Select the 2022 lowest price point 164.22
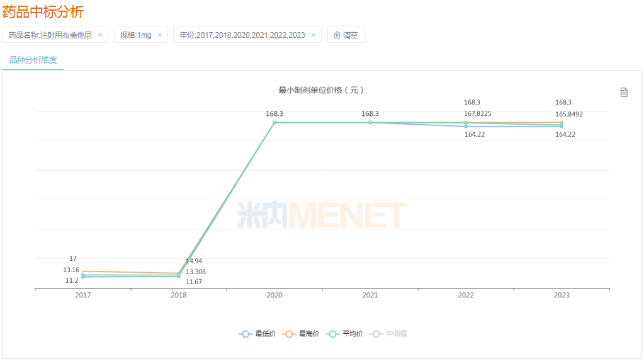The width and height of the screenshot is (644, 361). point(466,127)
